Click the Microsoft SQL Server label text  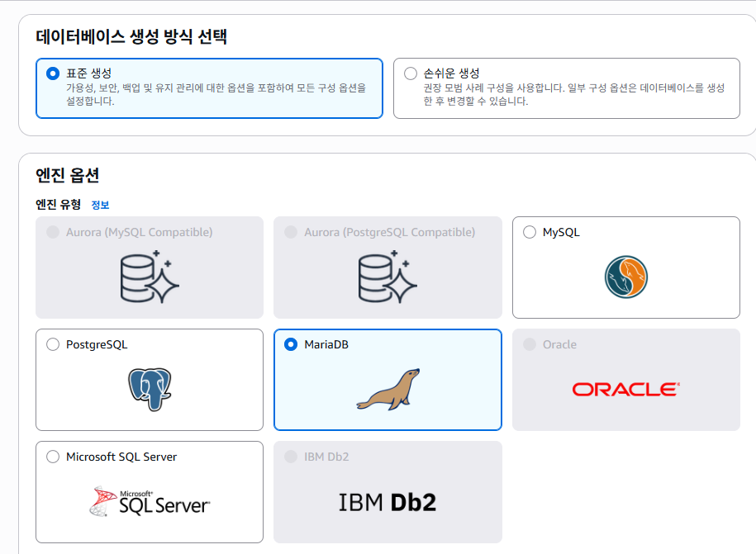(x=121, y=457)
